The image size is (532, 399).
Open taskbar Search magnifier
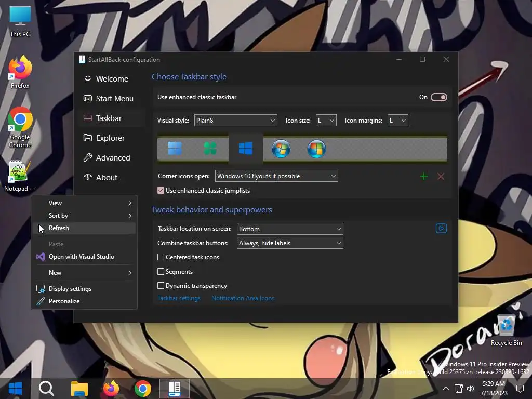click(x=46, y=389)
